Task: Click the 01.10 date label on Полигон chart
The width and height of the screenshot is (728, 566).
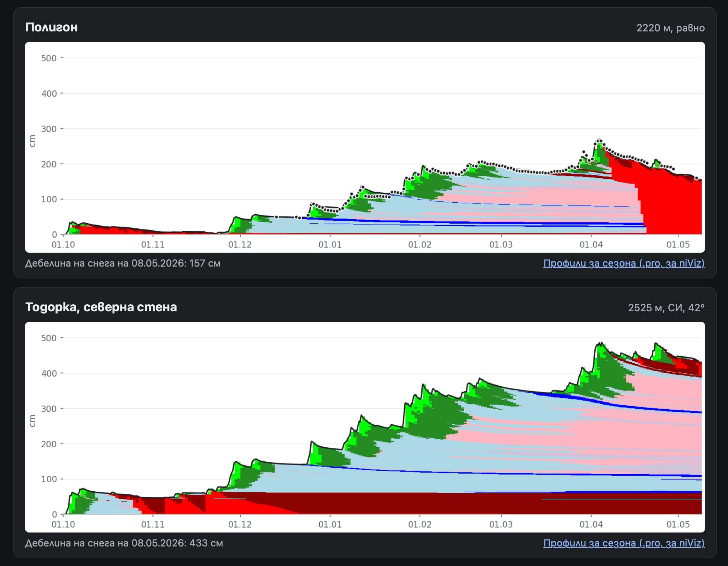Action: coord(63,245)
